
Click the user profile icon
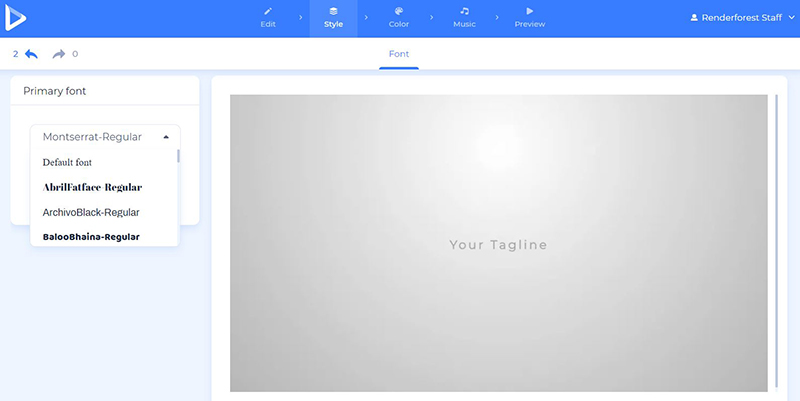(x=694, y=17)
